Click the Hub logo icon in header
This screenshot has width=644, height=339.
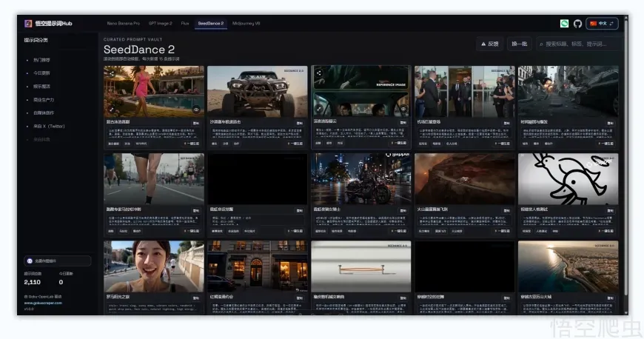pyautogui.click(x=28, y=24)
